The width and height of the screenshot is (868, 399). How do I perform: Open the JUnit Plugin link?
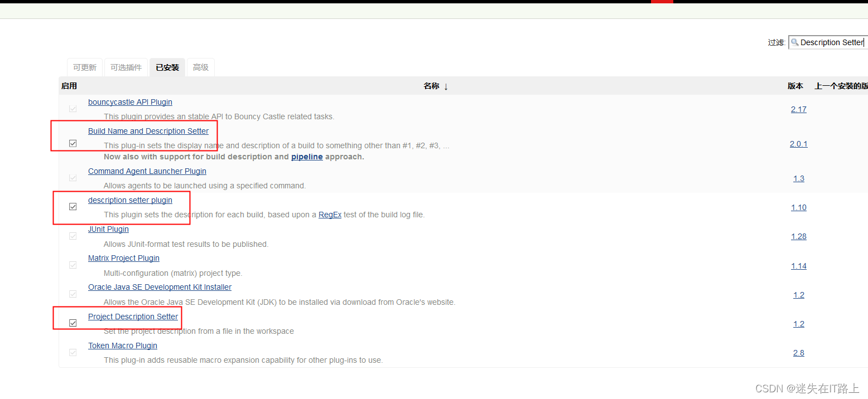(108, 229)
